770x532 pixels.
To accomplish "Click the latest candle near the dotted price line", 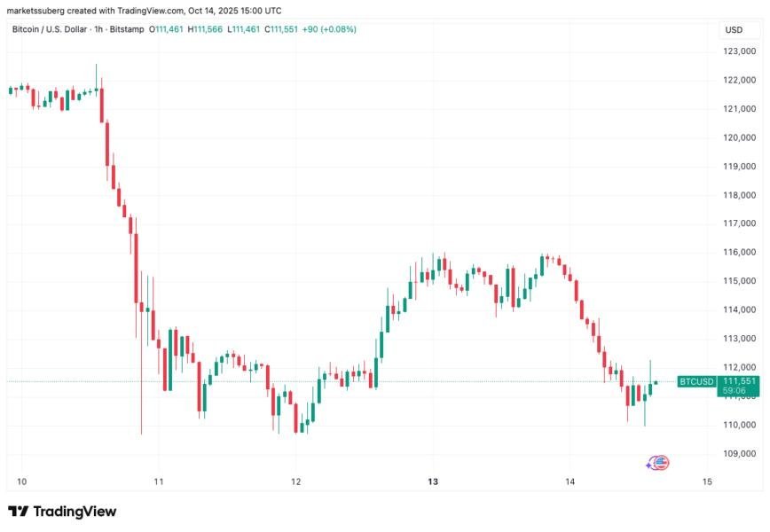I will coord(656,383).
